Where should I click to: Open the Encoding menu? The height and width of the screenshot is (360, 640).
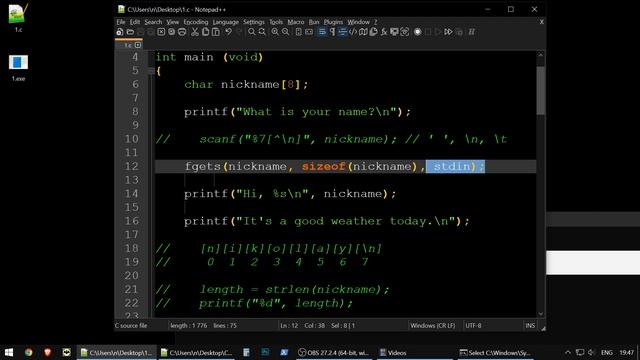point(196,22)
